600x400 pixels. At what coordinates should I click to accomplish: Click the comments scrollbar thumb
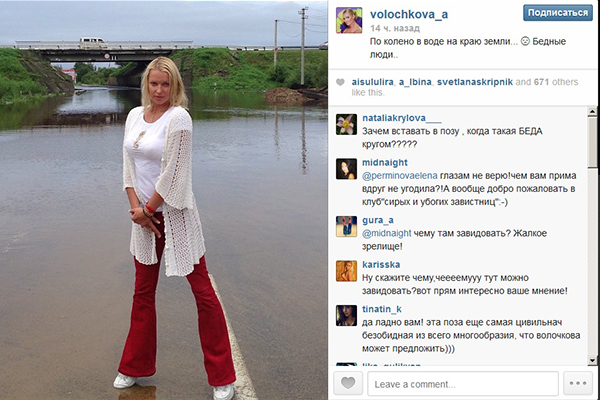(x=592, y=142)
